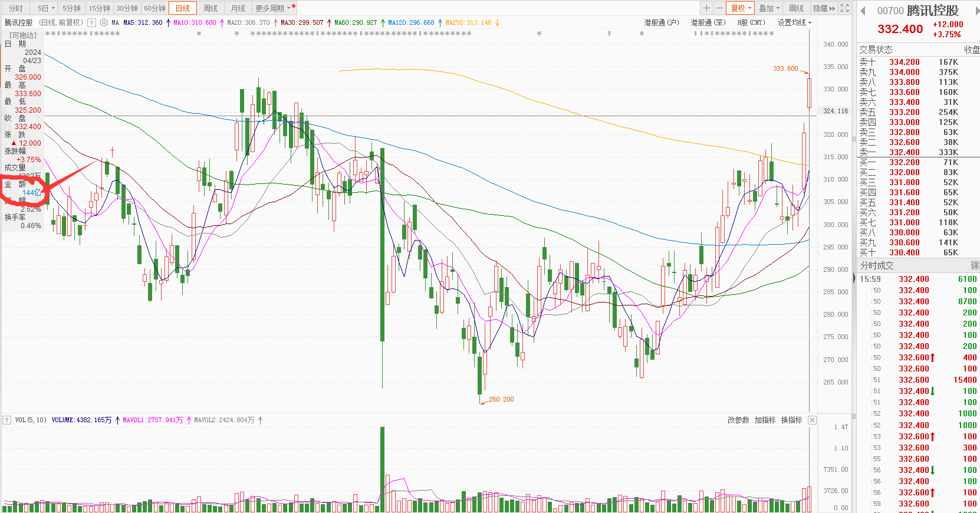Click the MA120:296.668 legend value
The image size is (980, 513).
(411, 22)
